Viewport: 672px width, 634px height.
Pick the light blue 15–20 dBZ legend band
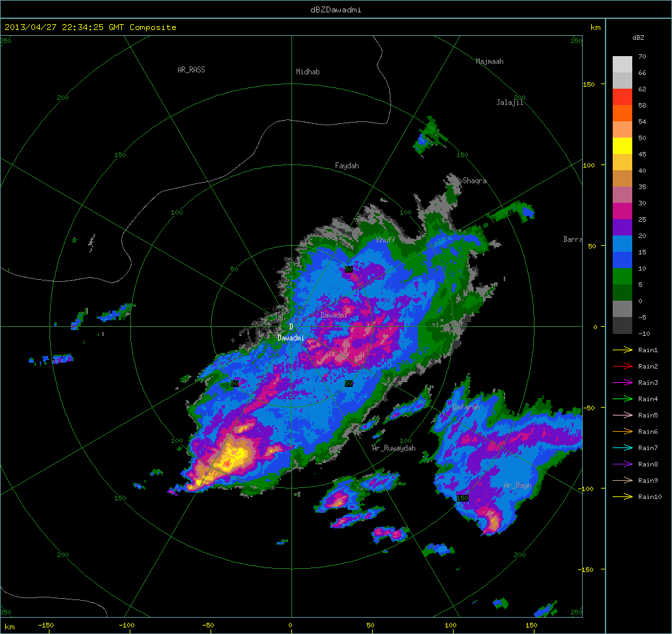[622, 244]
